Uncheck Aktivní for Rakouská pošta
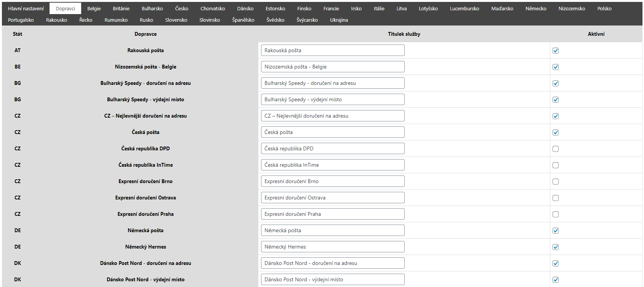The width and height of the screenshot is (644, 287). (x=556, y=51)
